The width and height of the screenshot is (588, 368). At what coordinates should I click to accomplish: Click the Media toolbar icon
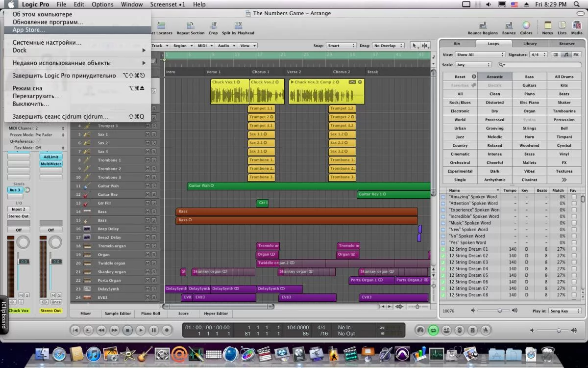point(576,26)
